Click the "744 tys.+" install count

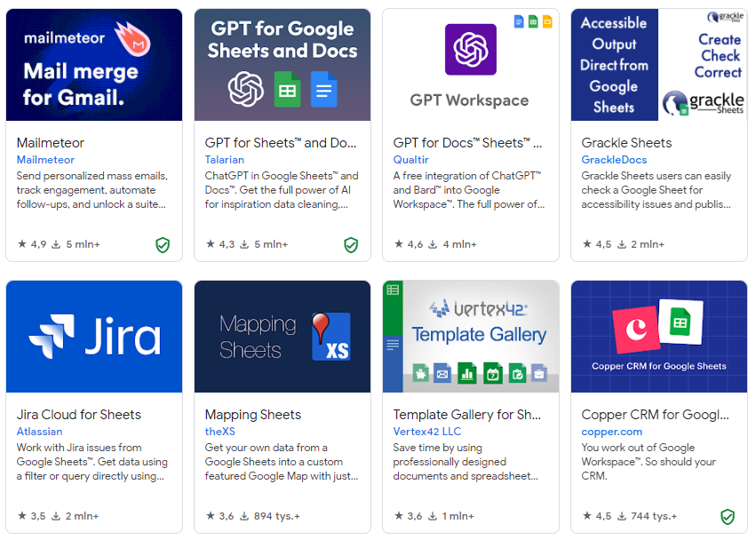654,516
